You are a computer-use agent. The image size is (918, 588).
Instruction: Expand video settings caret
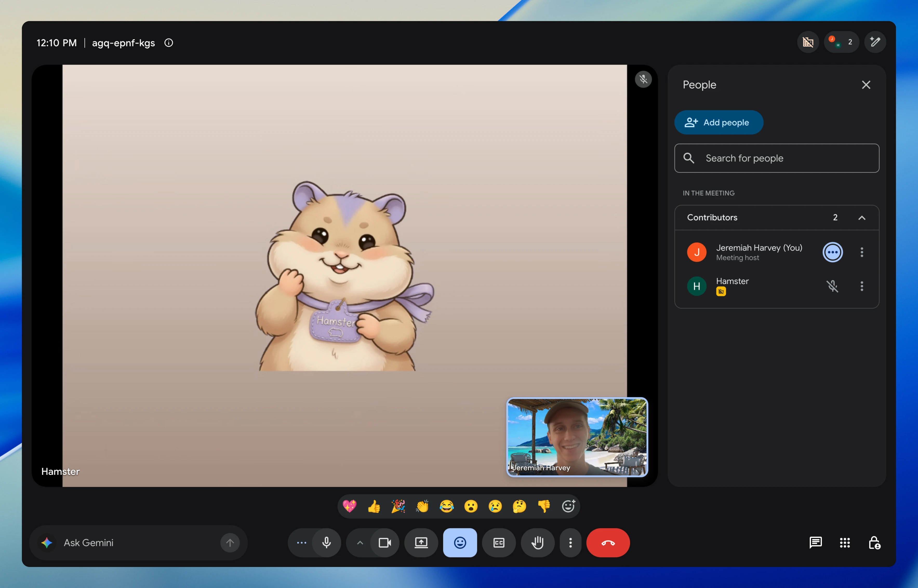(x=360, y=543)
